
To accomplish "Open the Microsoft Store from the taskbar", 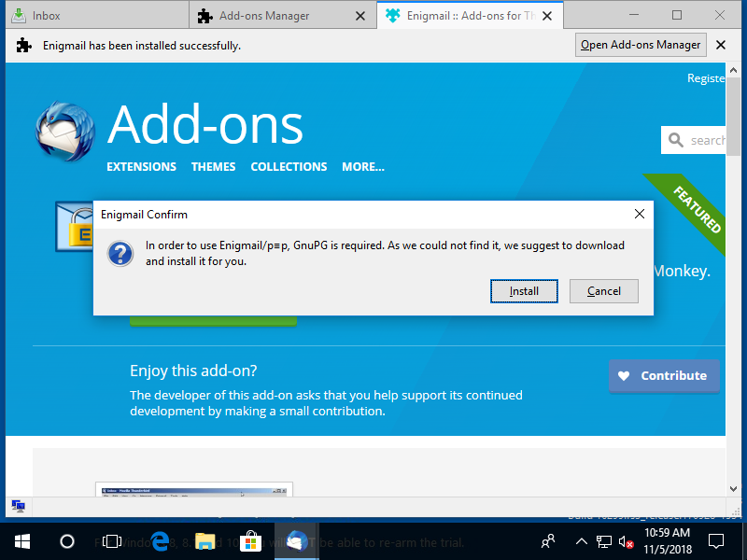I will (x=250, y=540).
